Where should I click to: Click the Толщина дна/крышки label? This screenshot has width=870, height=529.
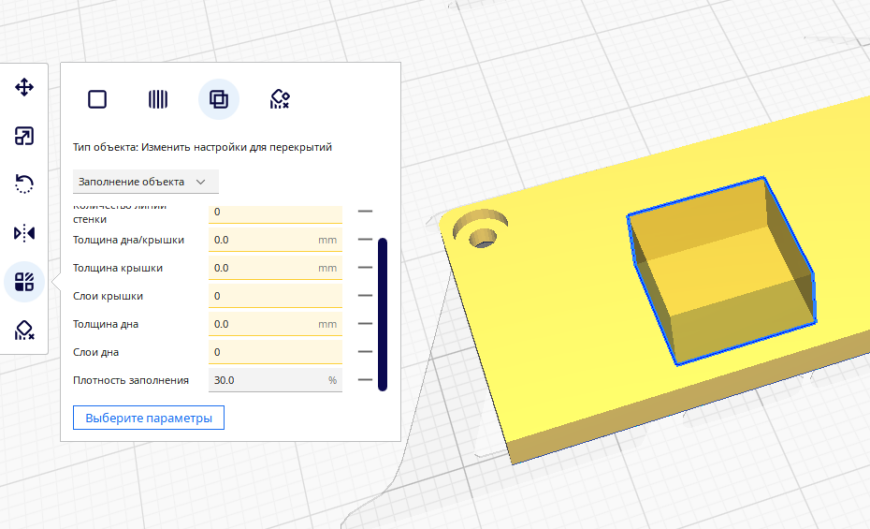128,240
